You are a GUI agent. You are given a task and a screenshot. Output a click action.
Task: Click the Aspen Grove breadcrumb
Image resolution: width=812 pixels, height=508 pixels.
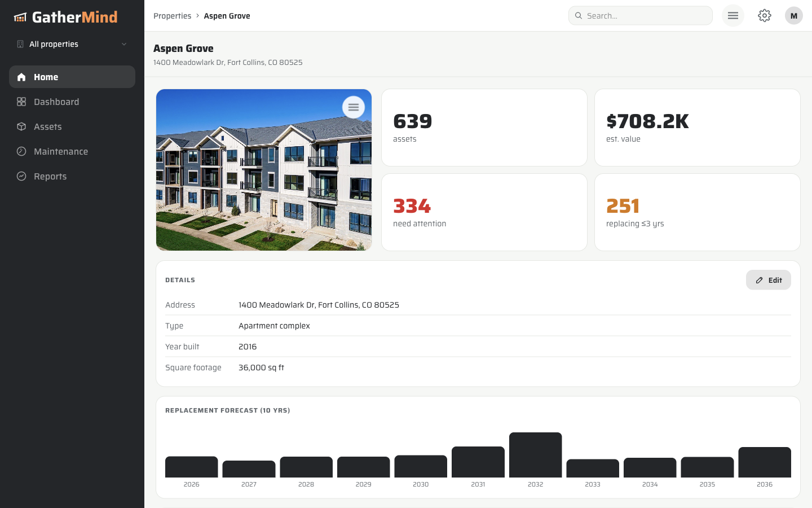point(227,16)
